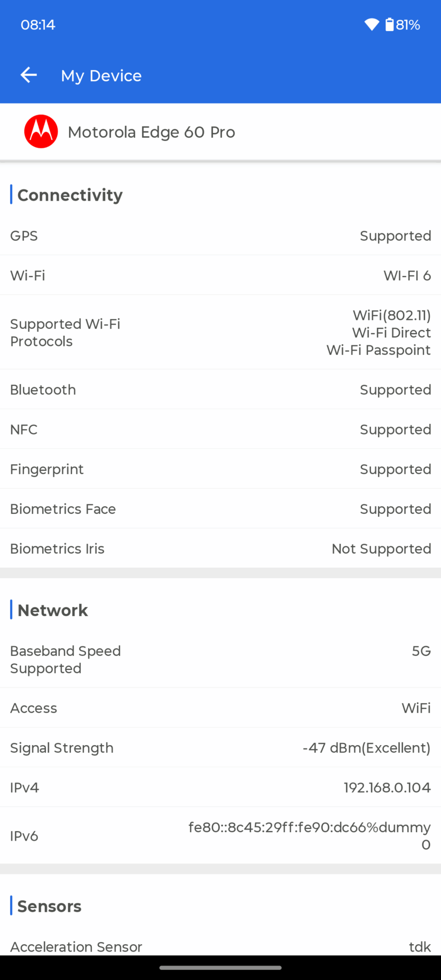Tap the Biometrics Face row

pos(220,509)
